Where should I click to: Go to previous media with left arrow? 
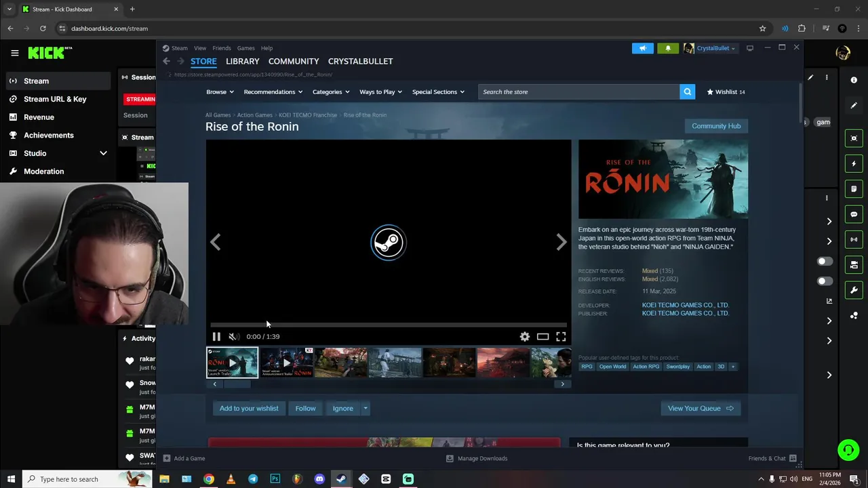point(216,242)
